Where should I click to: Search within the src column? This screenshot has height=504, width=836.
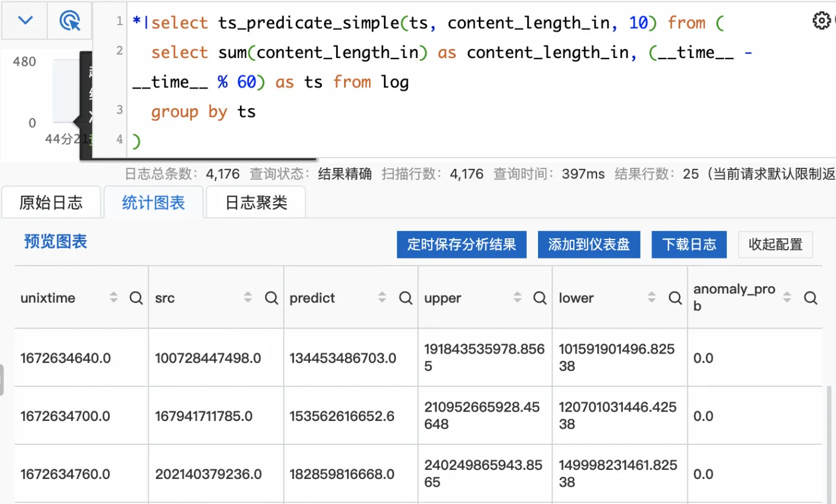(x=271, y=297)
